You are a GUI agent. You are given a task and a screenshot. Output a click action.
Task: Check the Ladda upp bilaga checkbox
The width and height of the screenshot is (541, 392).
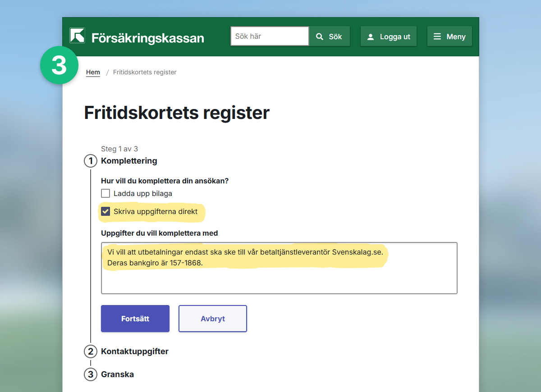105,194
